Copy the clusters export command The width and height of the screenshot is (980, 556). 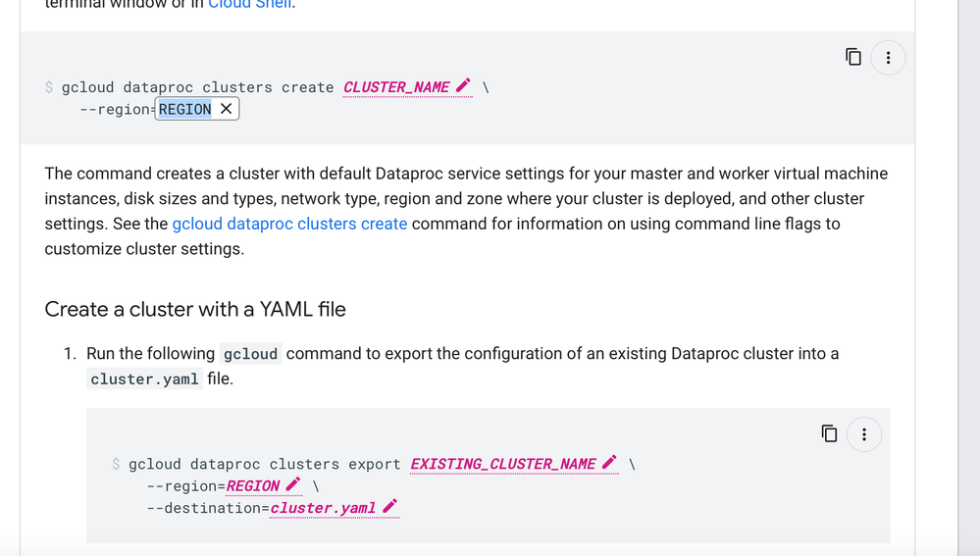click(829, 433)
